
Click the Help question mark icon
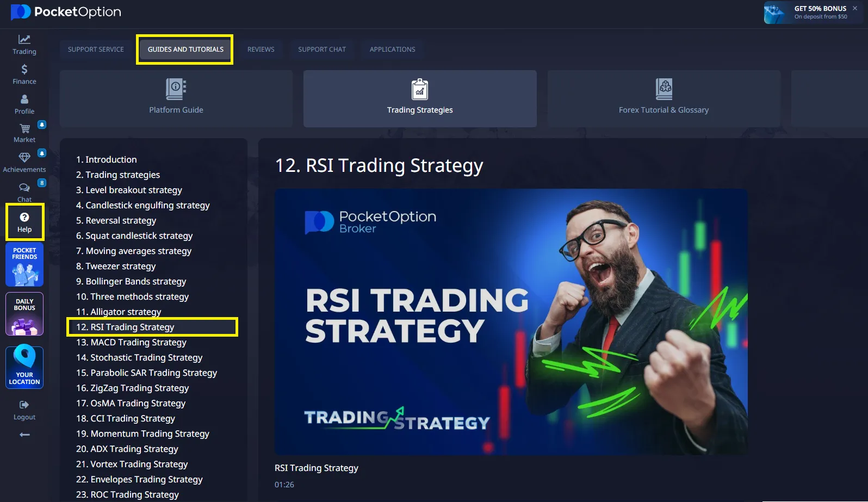click(x=24, y=217)
